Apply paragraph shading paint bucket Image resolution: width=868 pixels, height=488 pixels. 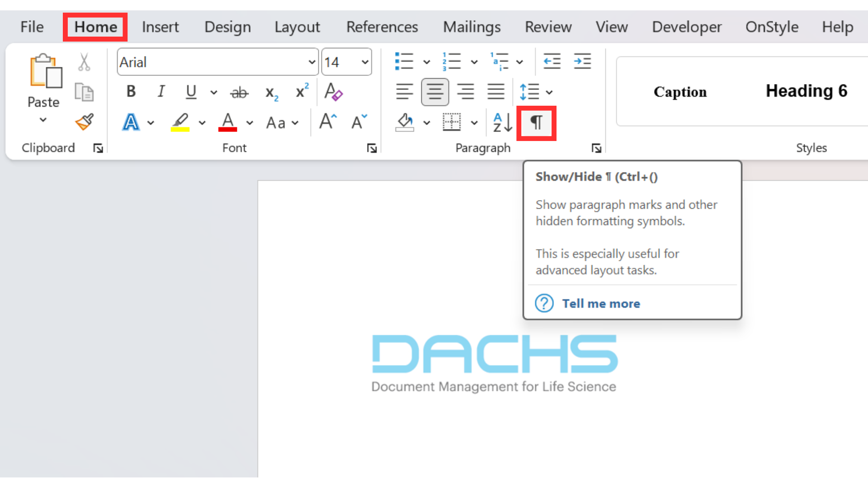[405, 122]
